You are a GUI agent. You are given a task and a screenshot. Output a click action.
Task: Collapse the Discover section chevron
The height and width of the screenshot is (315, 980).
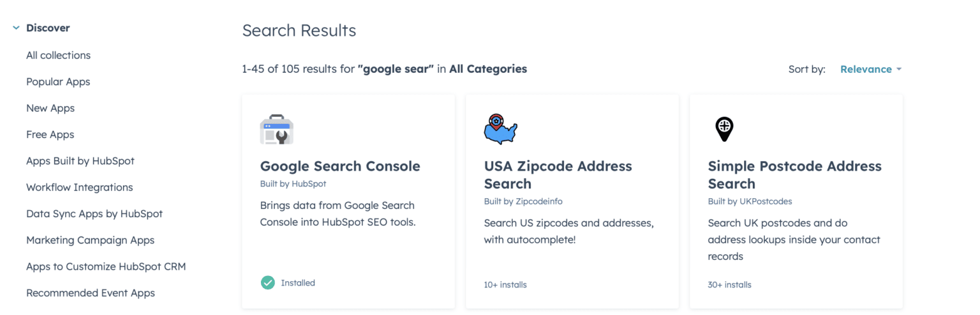16,28
